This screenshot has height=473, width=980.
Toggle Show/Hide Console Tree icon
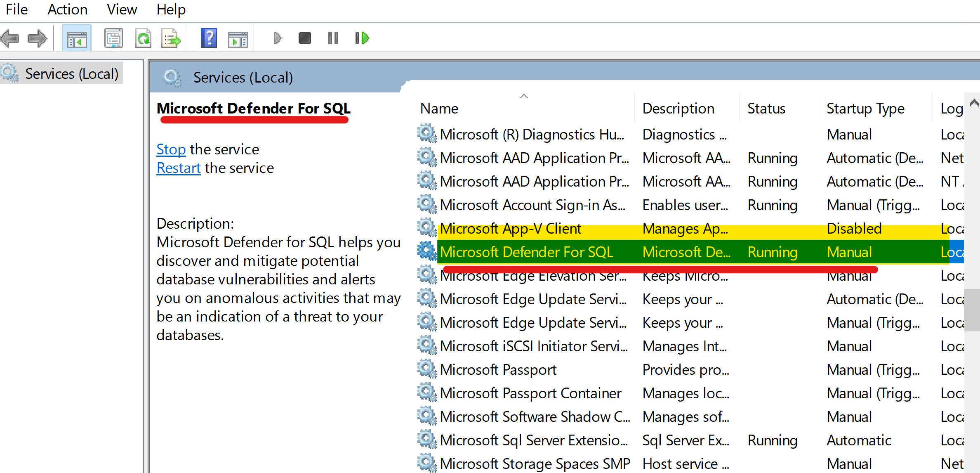tap(77, 38)
